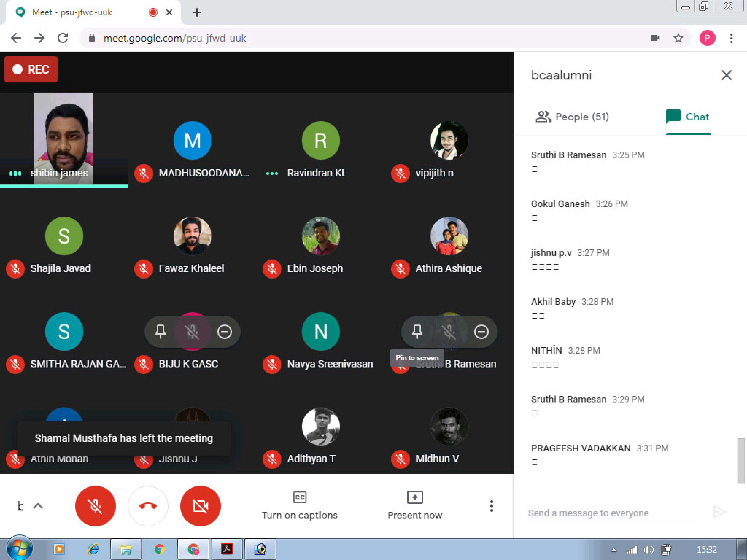Open Adobe Acrobat from the taskbar
Image resolution: width=747 pixels, height=560 pixels.
227,549
